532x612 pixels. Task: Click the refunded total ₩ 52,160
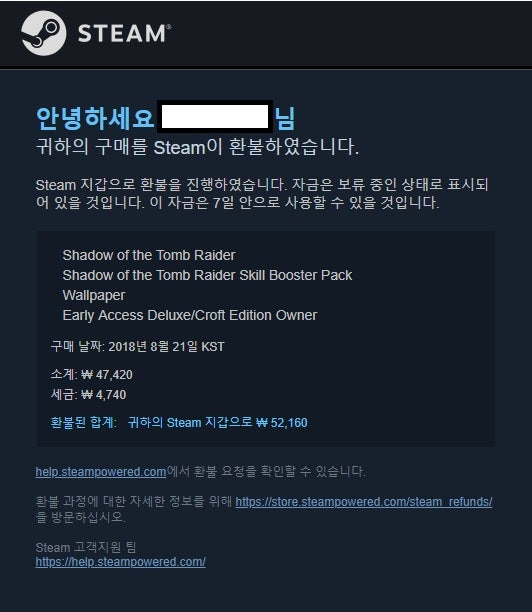pyautogui.click(x=282, y=423)
